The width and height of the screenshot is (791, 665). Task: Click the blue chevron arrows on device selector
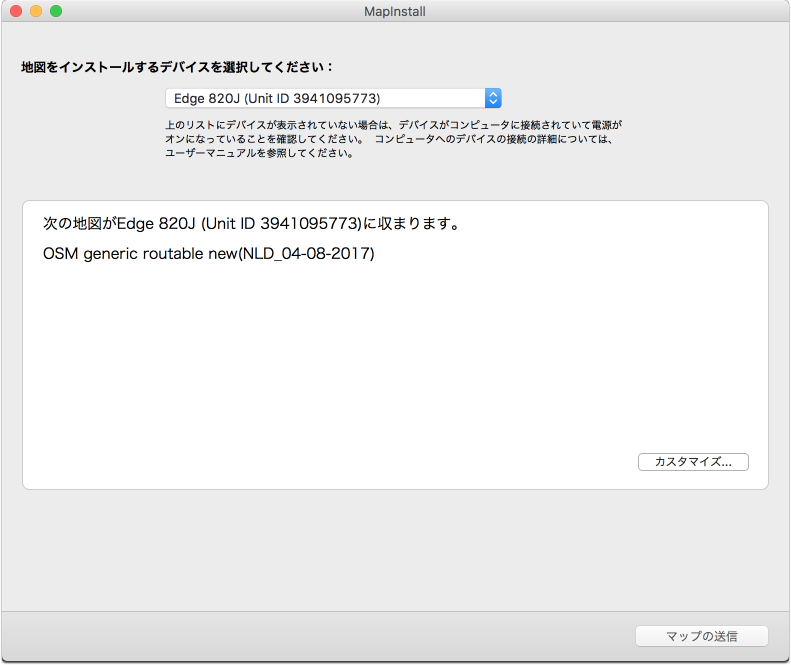click(492, 98)
